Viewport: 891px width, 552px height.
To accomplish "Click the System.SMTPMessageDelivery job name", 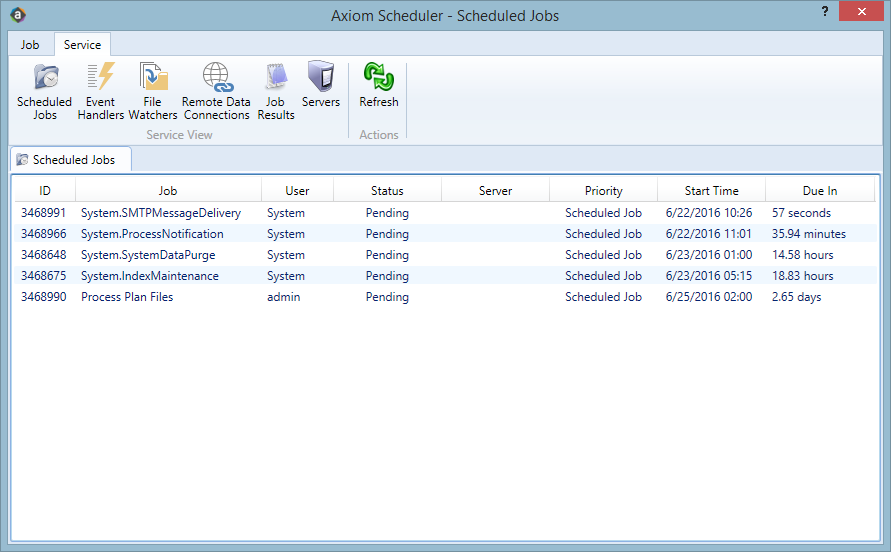I will coord(161,213).
